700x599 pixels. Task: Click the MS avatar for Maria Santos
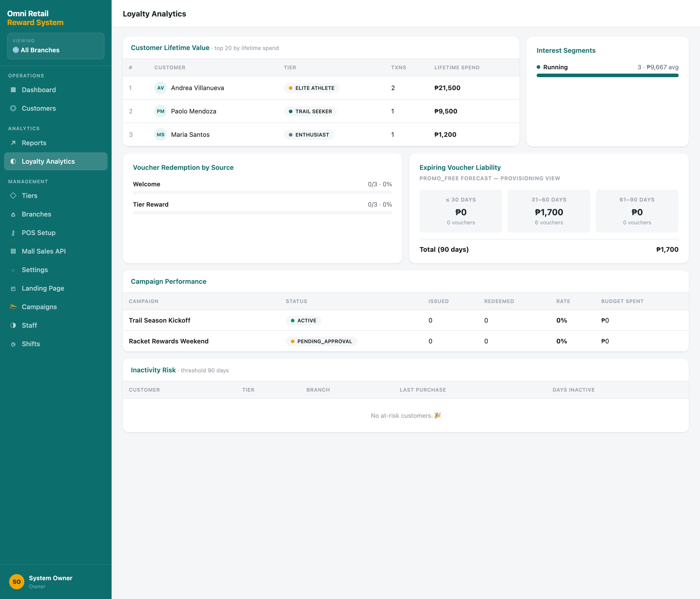[161, 135]
